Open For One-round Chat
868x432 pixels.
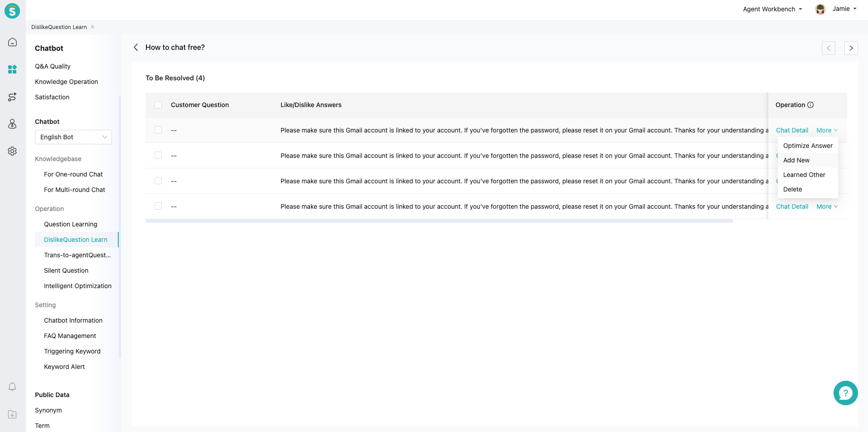pyautogui.click(x=73, y=174)
